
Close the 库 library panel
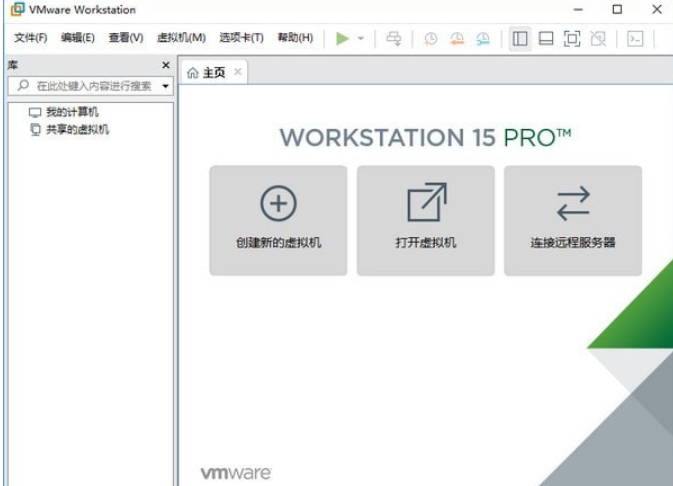166,65
